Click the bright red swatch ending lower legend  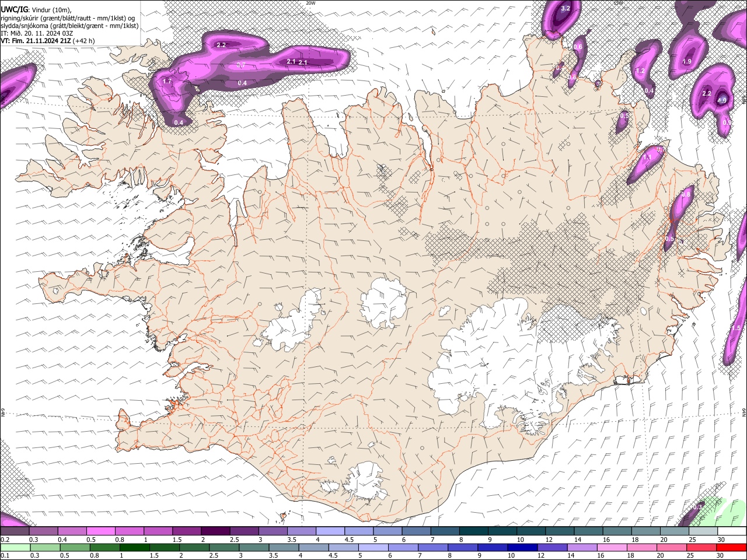click(x=731, y=547)
